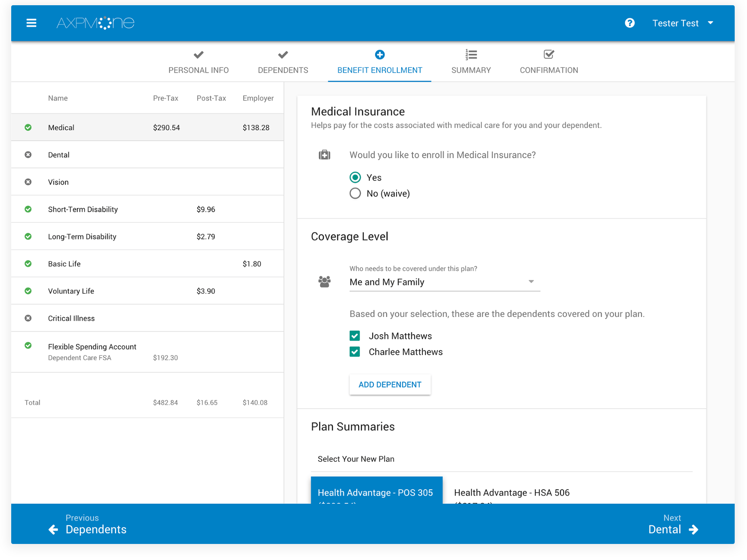Click the green check beside Flexible Spending Account

point(28,345)
